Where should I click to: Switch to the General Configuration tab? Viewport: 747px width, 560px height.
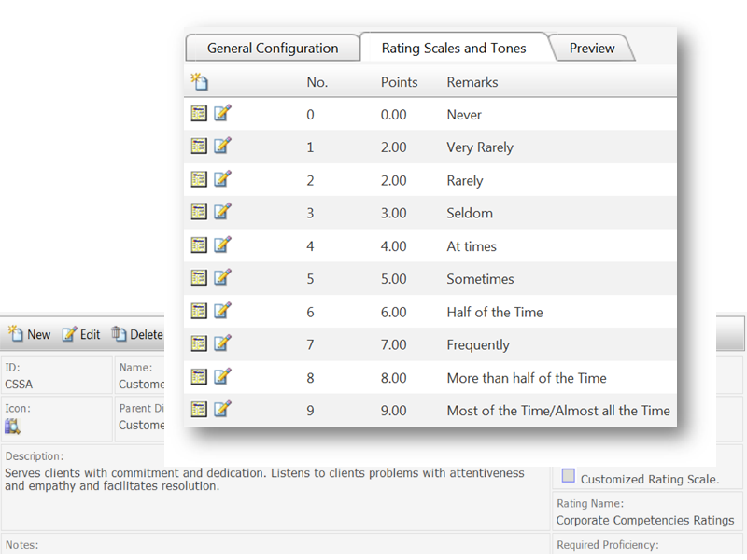[x=273, y=49]
